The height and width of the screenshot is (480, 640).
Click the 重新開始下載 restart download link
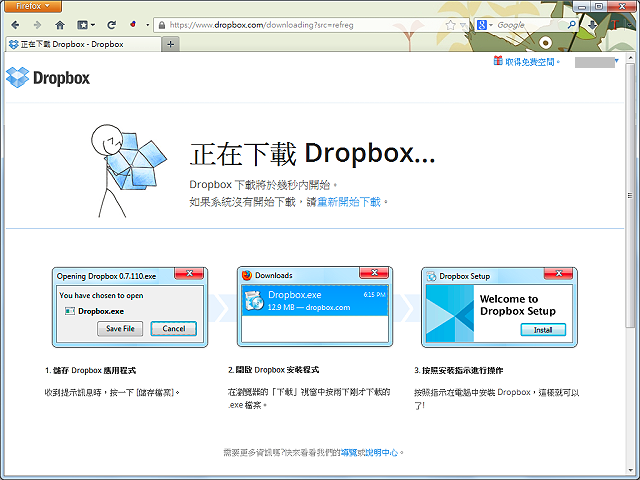(x=349, y=202)
